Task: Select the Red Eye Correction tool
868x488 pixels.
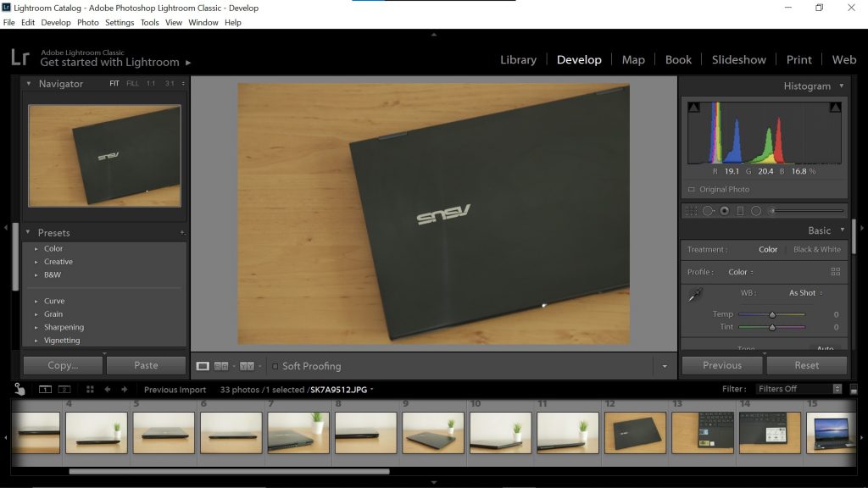Action: point(724,211)
